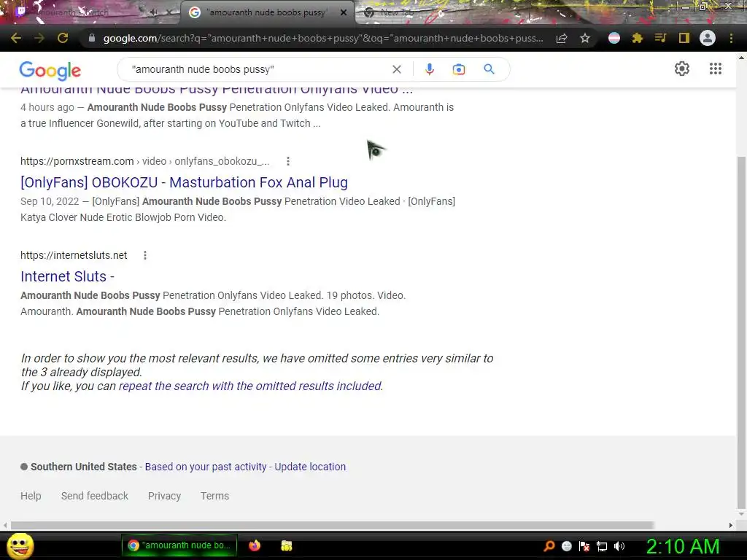Click the forward navigation arrow
Image resolution: width=747 pixels, height=560 pixels.
[x=39, y=38]
